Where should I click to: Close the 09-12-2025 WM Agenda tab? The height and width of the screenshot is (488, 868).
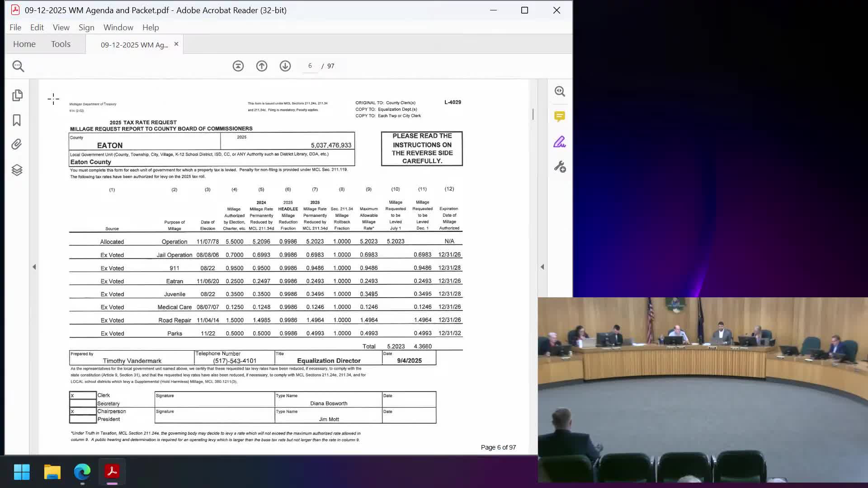tap(176, 44)
